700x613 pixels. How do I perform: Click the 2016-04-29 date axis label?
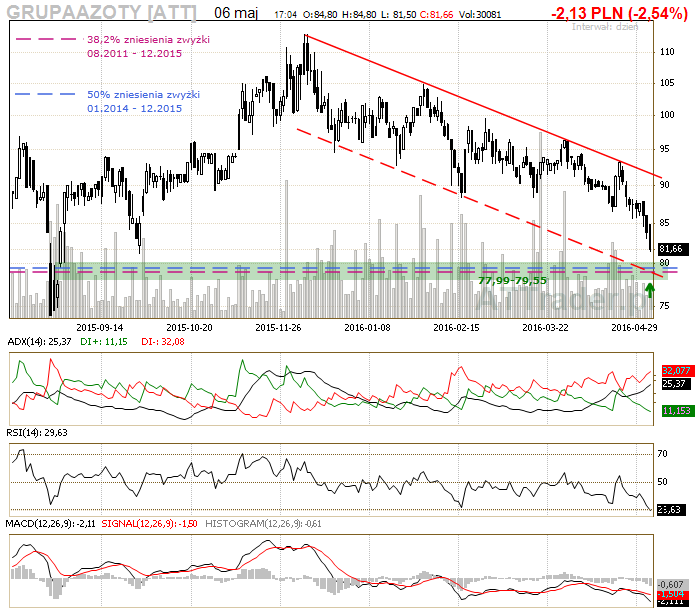pyautogui.click(x=634, y=328)
